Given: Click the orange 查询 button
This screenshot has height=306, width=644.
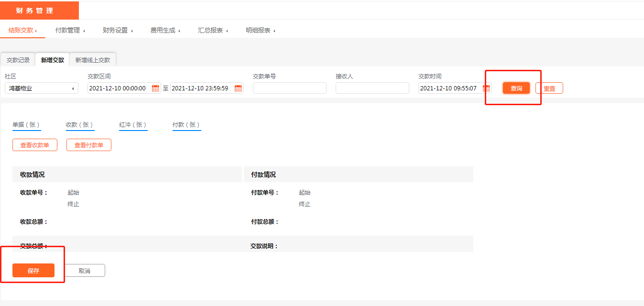Looking at the screenshot, I should click(x=516, y=88).
